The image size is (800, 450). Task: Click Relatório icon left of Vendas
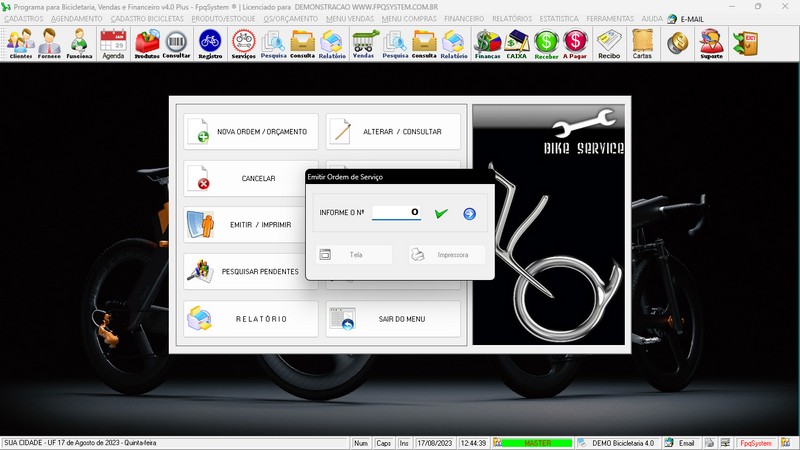point(332,44)
